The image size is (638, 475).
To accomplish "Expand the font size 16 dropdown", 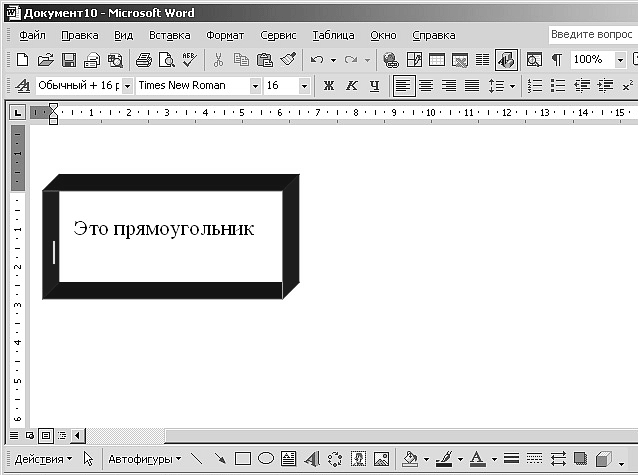I will coord(304,86).
